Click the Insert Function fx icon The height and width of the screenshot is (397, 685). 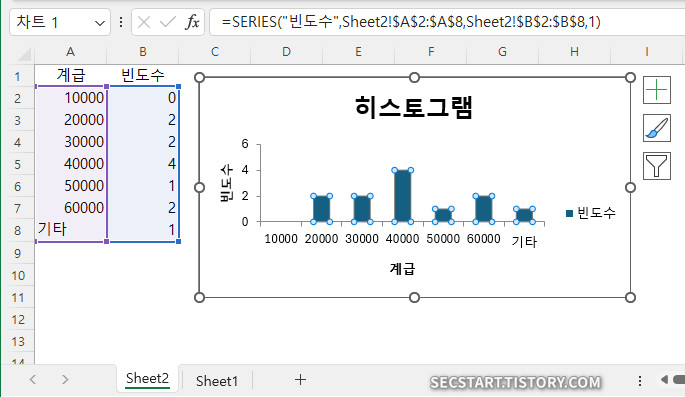click(x=192, y=22)
